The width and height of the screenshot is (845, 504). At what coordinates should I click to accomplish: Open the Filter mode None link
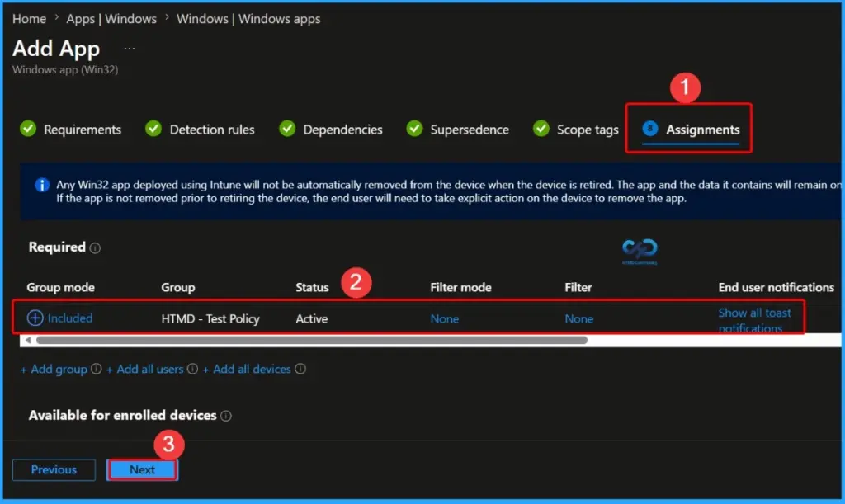tap(445, 318)
